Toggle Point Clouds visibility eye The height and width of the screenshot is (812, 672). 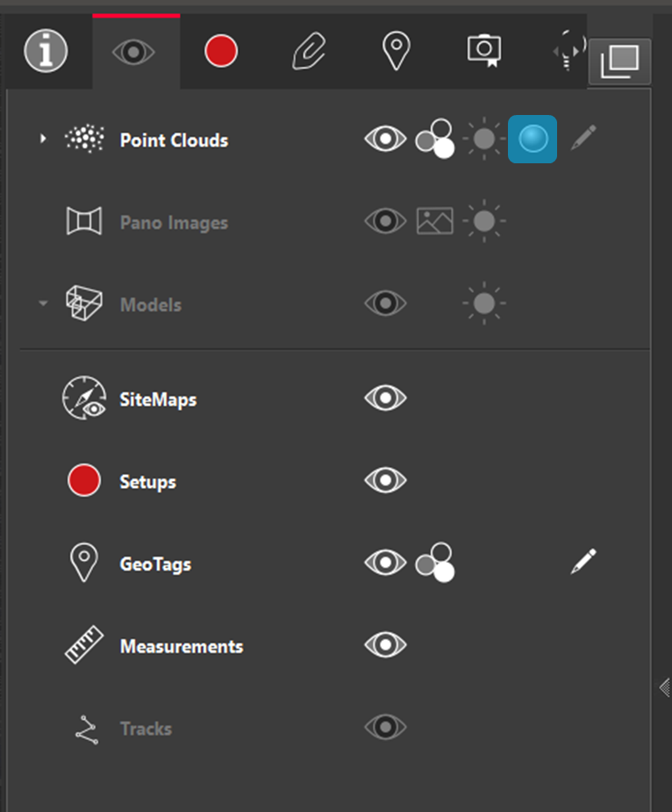[385, 139]
